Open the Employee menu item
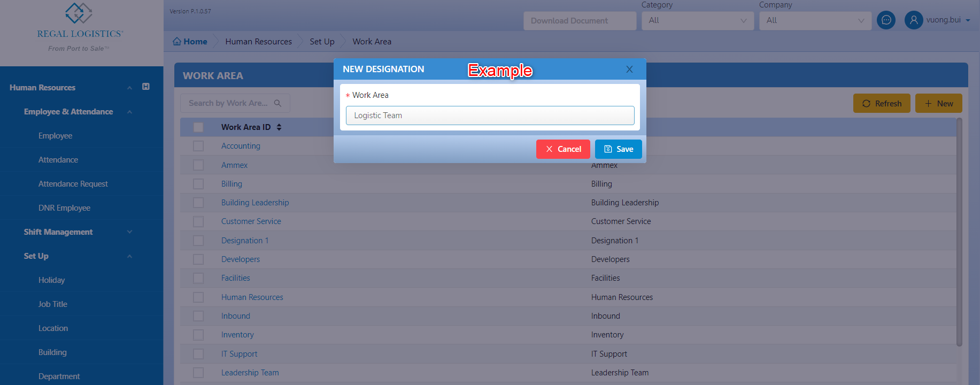This screenshot has width=980, height=385. tap(55, 136)
